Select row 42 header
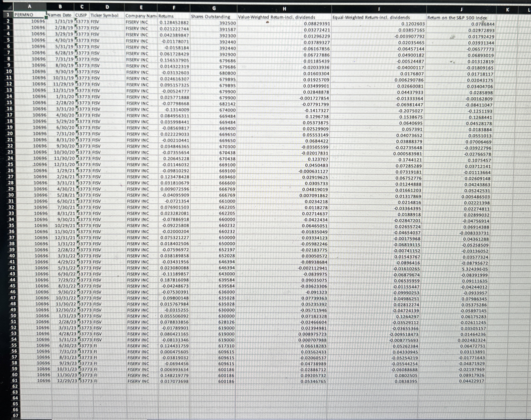The image size is (531, 420). tap(12, 268)
